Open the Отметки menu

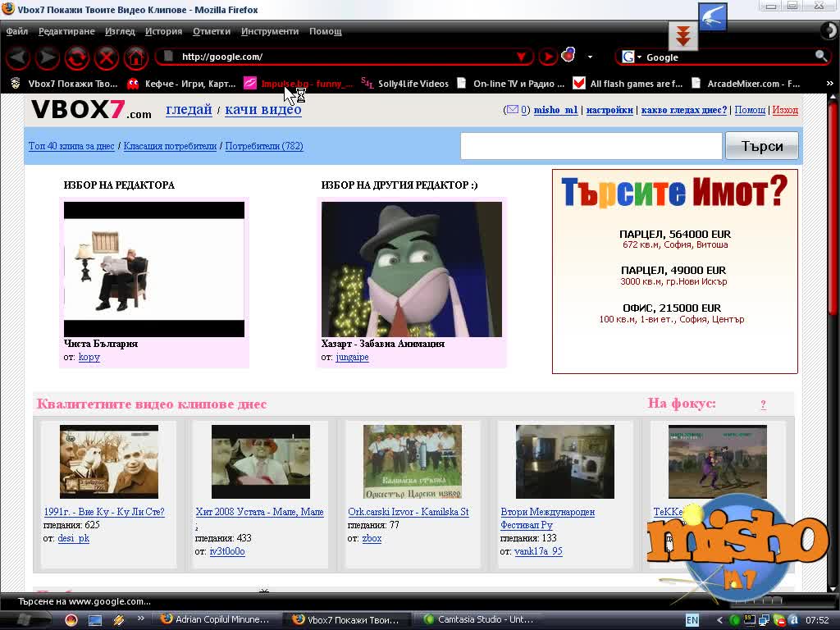(212, 31)
